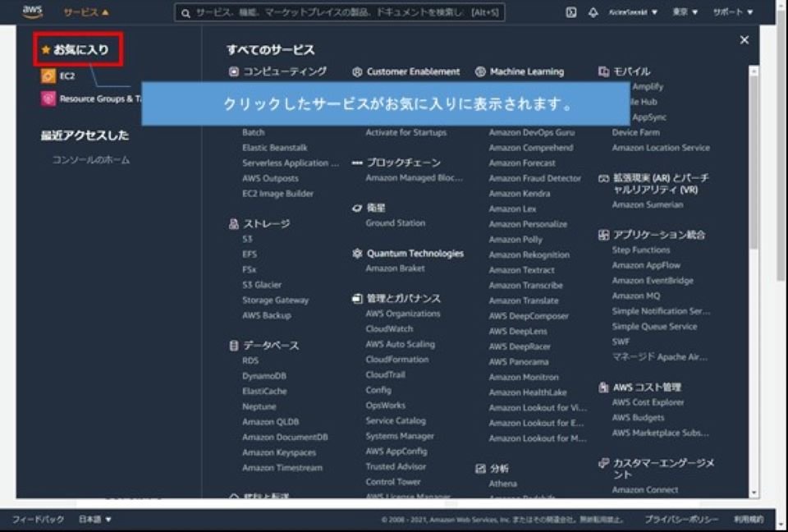Open Amazon Connect
The image size is (788, 532).
(x=645, y=490)
